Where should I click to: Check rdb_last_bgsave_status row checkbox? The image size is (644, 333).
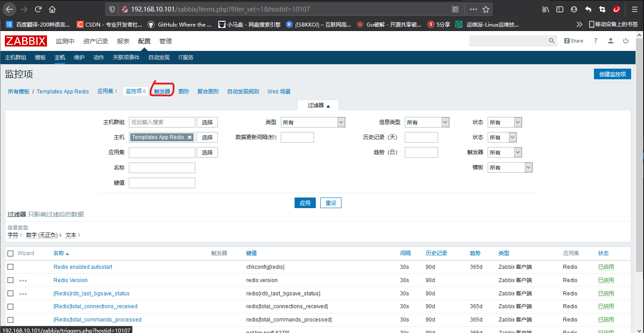click(x=11, y=294)
